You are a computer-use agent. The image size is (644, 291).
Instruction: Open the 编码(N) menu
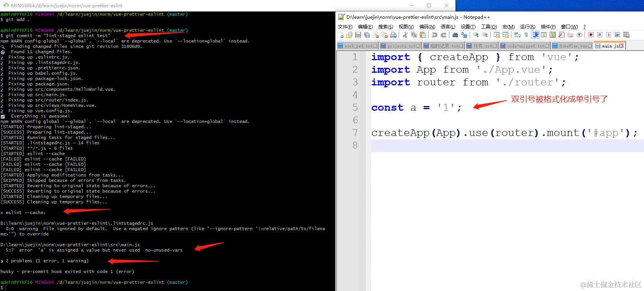[x=427, y=26]
